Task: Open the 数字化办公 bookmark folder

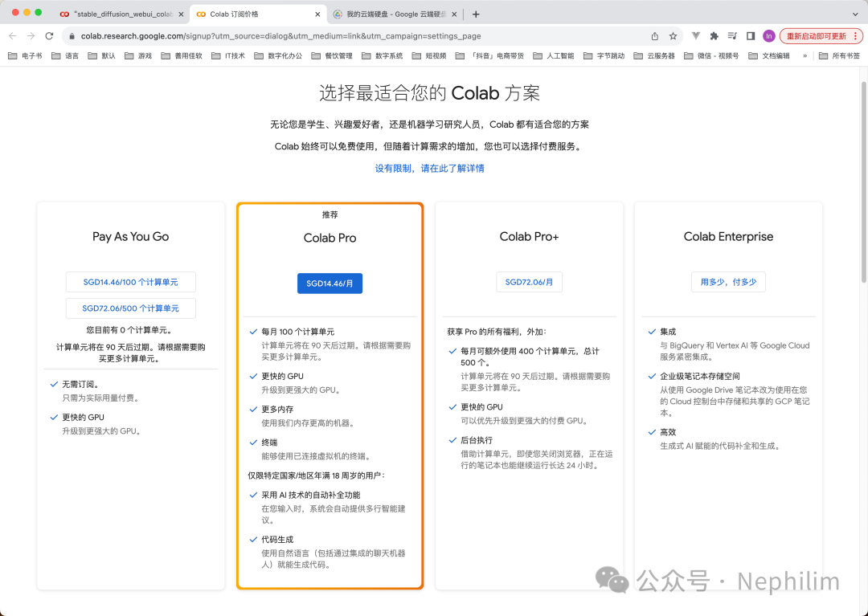Action: pyautogui.click(x=278, y=56)
